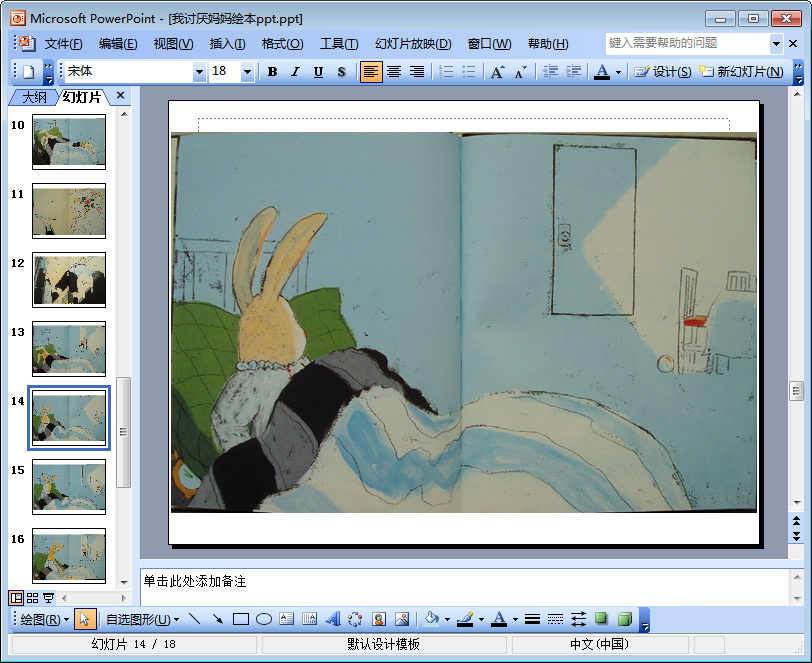
Task: Insert diagram or organization chart
Action: 355,619
